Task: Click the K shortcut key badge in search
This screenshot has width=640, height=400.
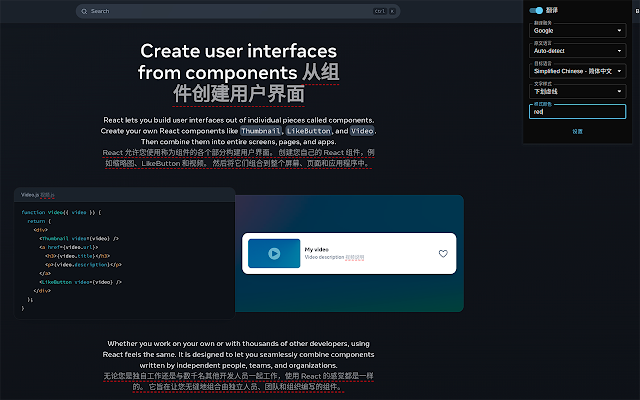Action: (392, 11)
